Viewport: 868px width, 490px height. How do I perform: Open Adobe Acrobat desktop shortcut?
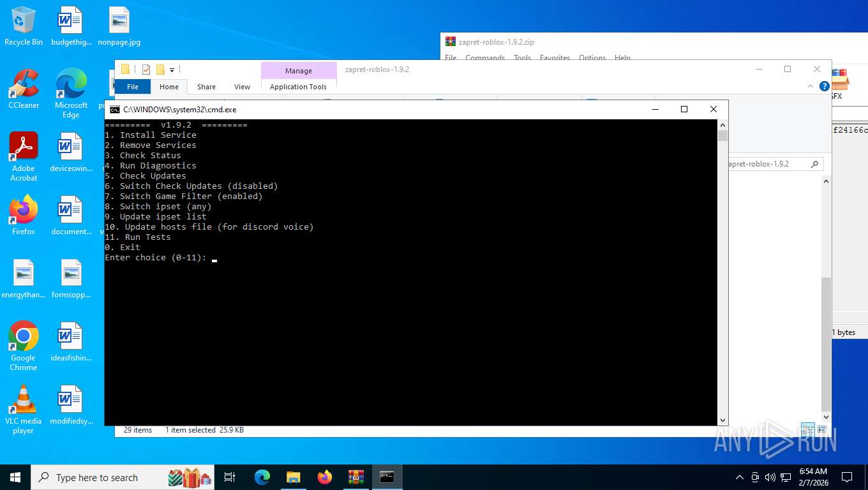coord(24,157)
